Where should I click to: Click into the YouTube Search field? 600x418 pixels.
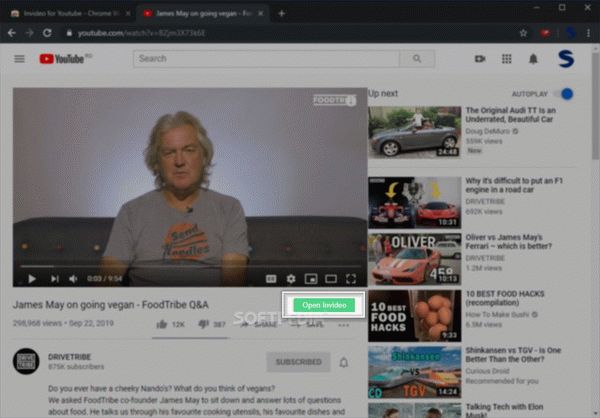pyautogui.click(x=266, y=59)
